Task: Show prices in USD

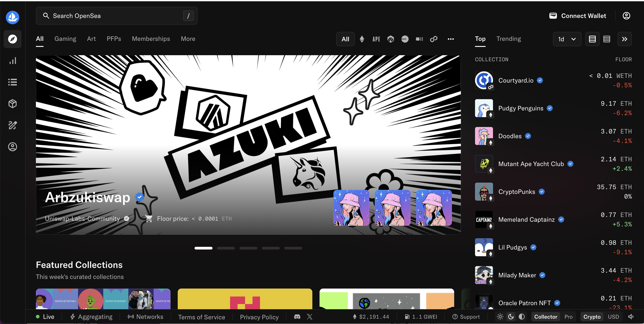Action: pos(613,317)
